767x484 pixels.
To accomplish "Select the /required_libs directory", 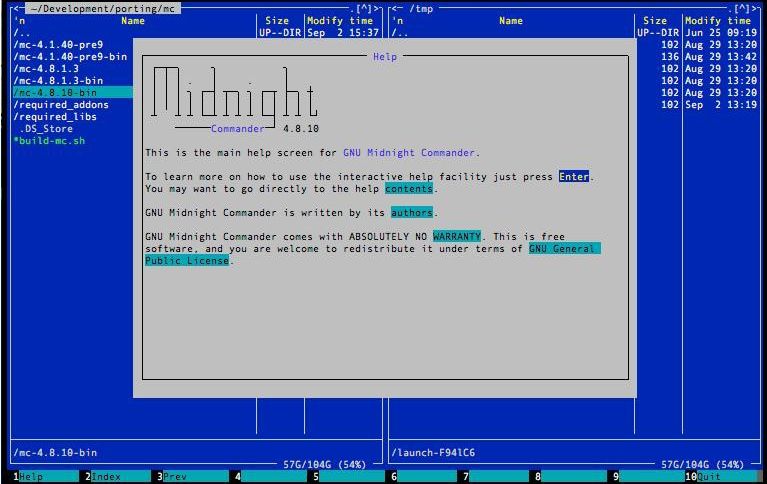I will point(55,116).
